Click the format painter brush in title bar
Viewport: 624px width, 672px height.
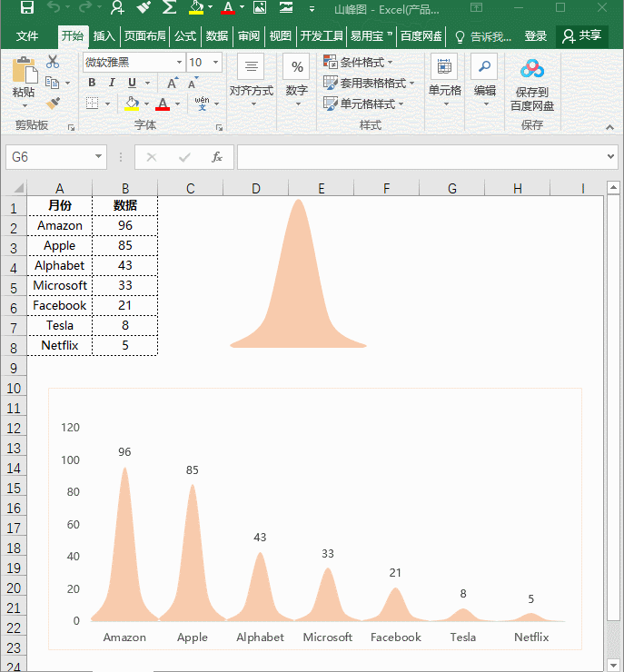pyautogui.click(x=144, y=7)
